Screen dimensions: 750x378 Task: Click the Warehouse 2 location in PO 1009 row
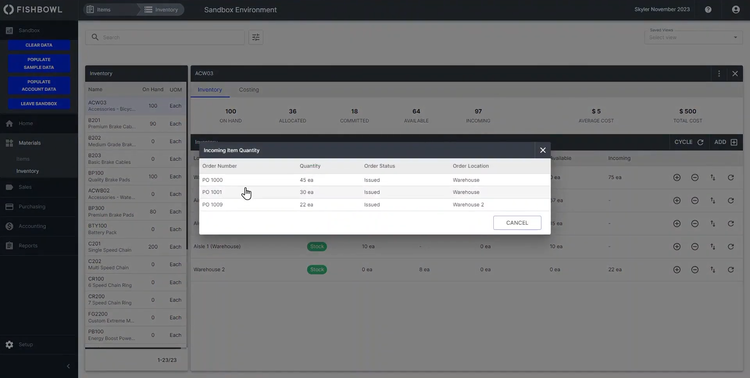(468, 204)
